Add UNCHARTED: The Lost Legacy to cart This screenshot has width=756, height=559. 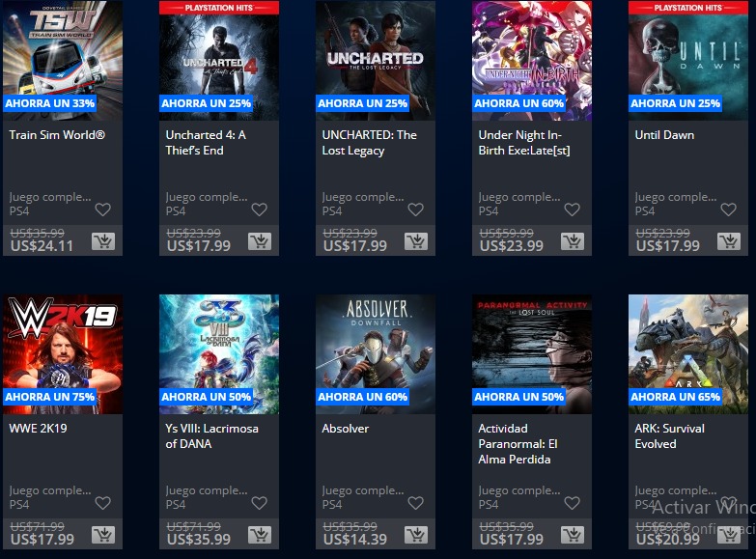click(416, 241)
